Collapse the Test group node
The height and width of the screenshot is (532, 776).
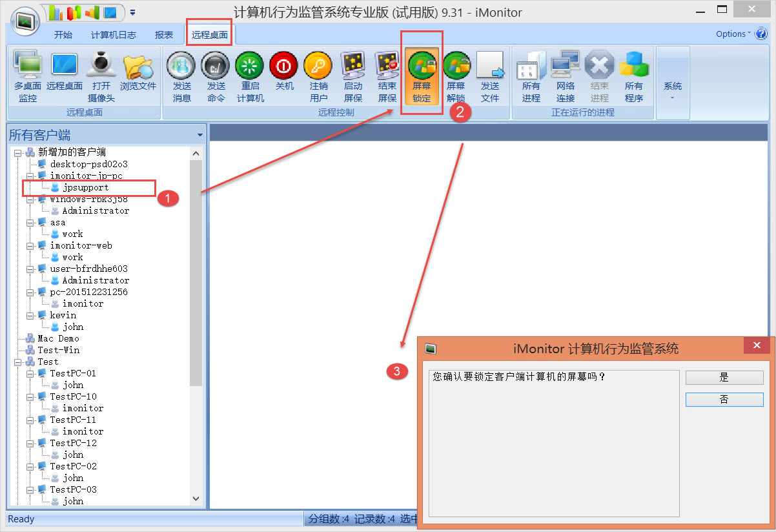pos(17,362)
